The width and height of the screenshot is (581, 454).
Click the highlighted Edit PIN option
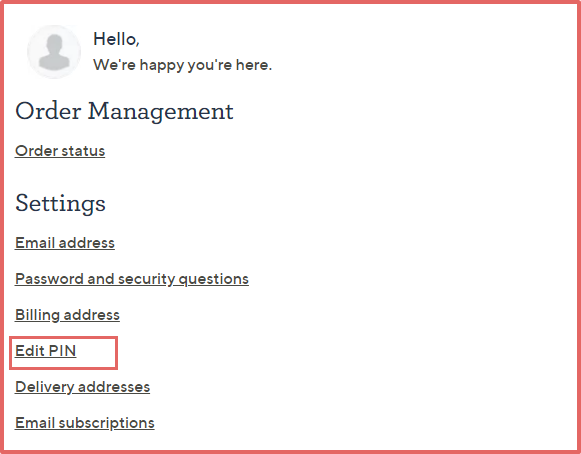click(x=46, y=351)
